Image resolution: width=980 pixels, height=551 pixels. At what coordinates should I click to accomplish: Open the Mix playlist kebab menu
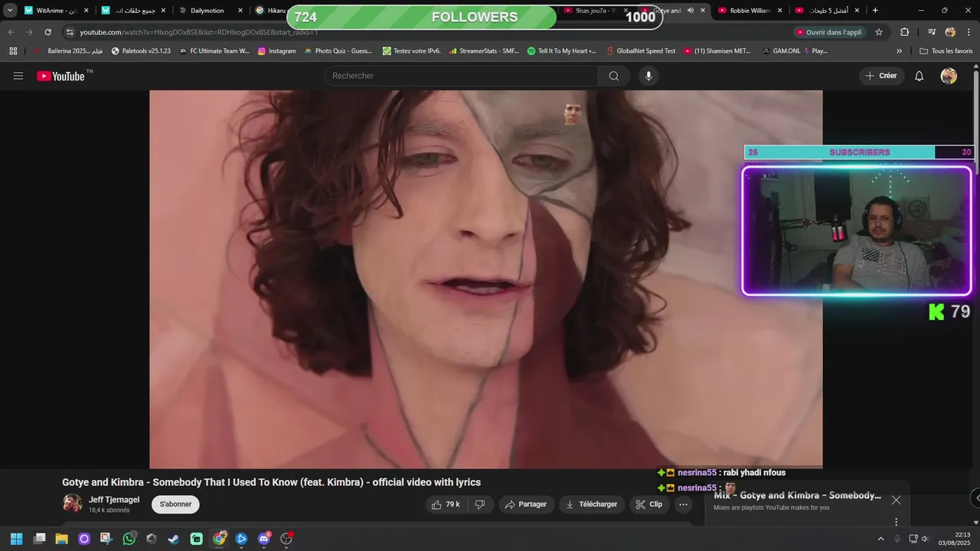click(x=896, y=522)
